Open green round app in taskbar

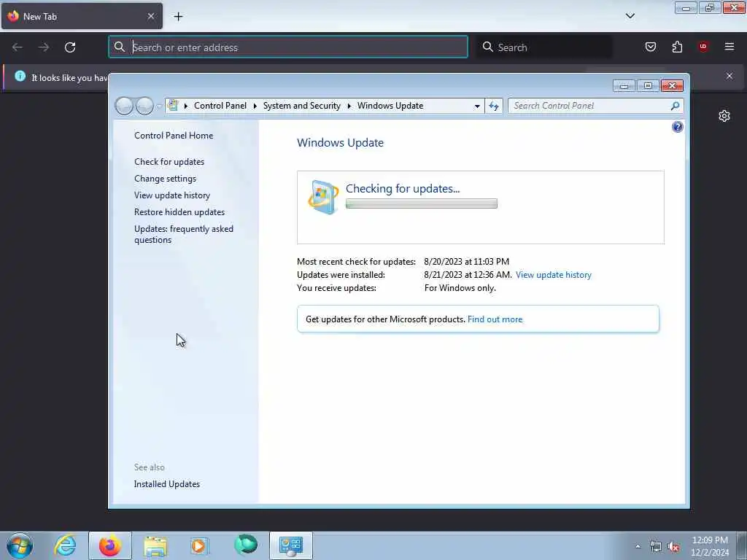click(246, 545)
